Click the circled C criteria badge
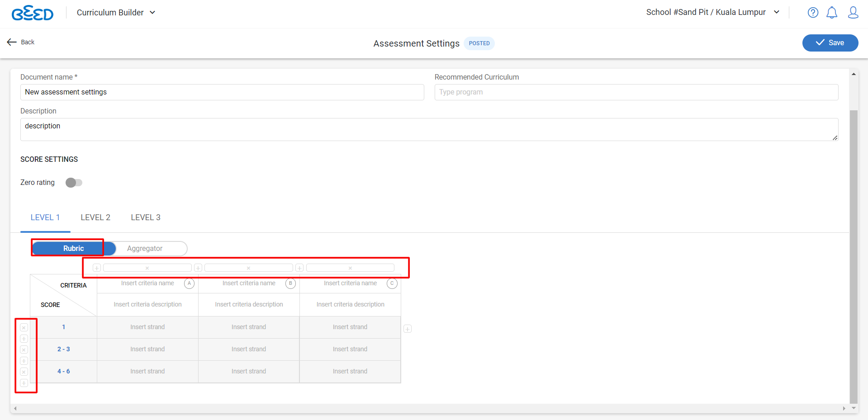This screenshot has width=868, height=420. coord(392,283)
